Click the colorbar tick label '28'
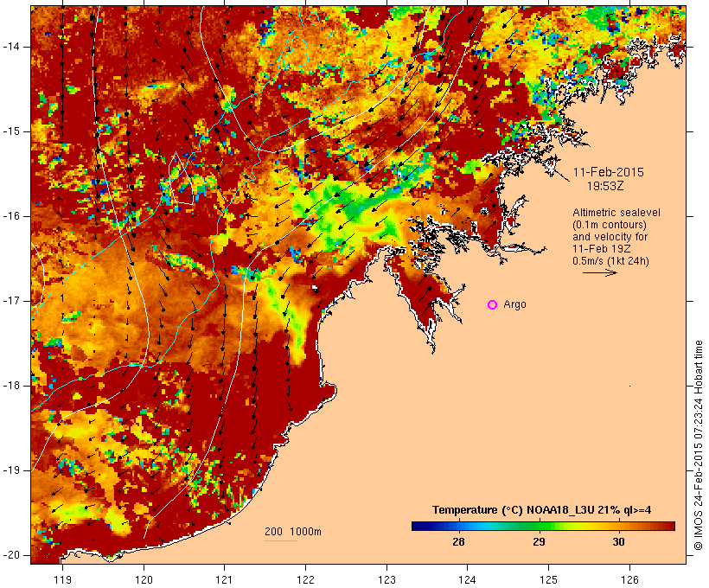The width and height of the screenshot is (709, 588). pyautogui.click(x=458, y=542)
